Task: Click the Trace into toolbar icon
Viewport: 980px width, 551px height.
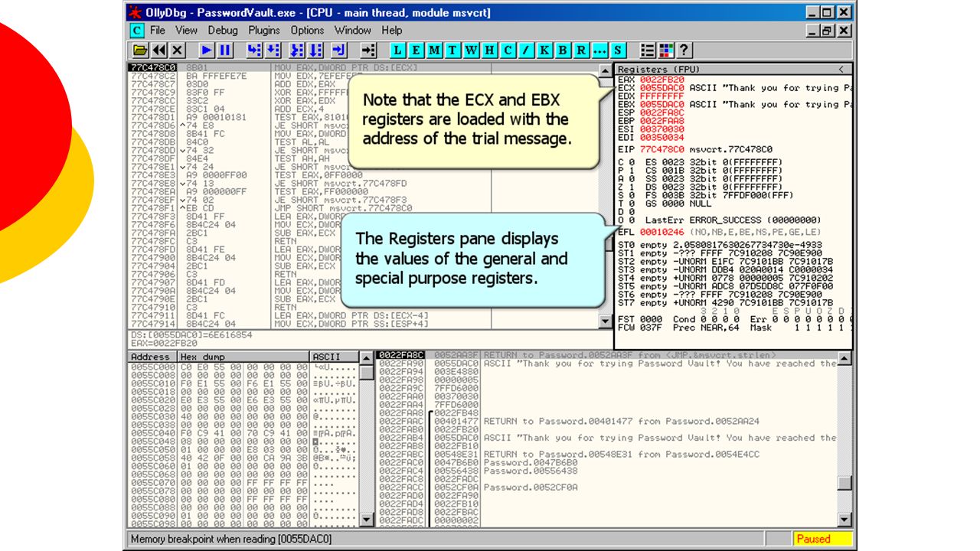Action: tap(296, 51)
